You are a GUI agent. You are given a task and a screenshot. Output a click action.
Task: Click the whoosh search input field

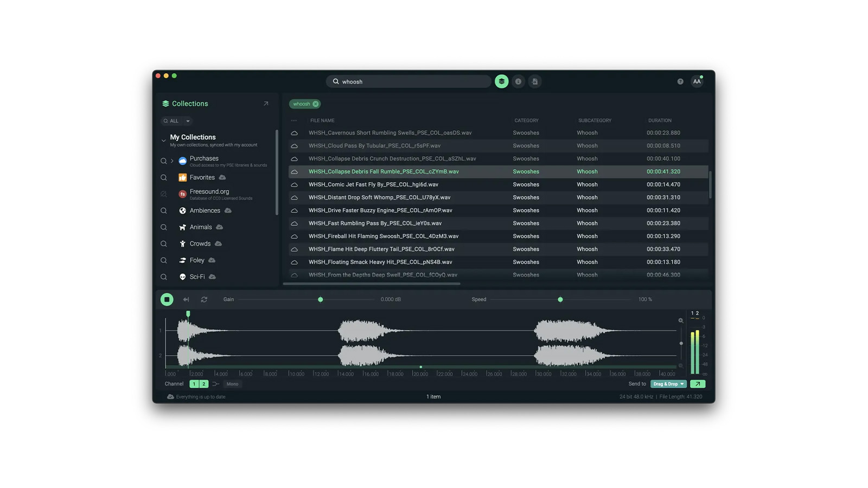click(x=409, y=81)
